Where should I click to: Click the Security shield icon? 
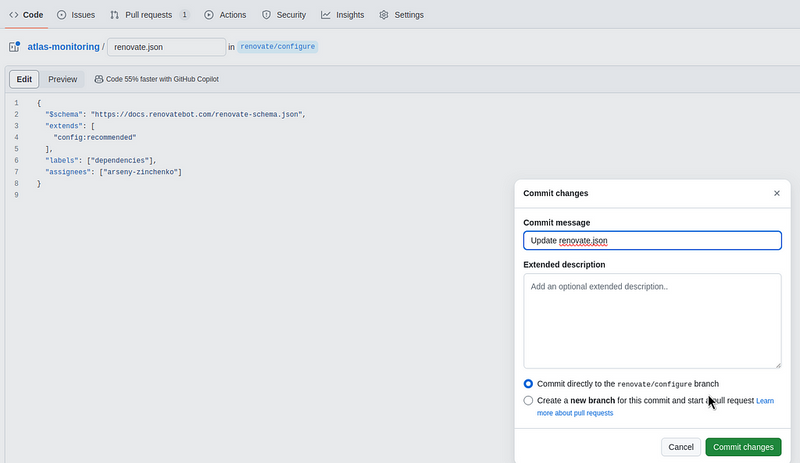(x=266, y=15)
